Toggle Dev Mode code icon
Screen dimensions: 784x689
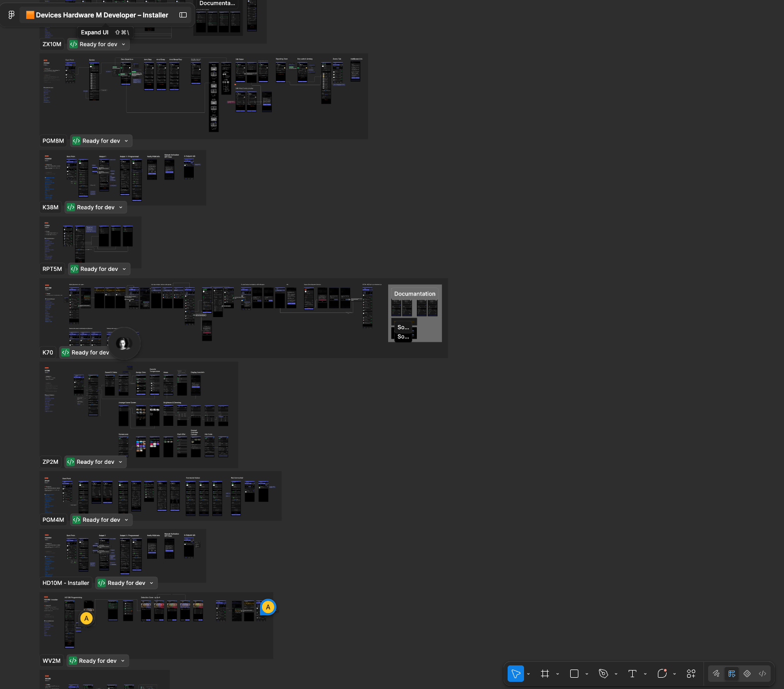[x=762, y=674]
